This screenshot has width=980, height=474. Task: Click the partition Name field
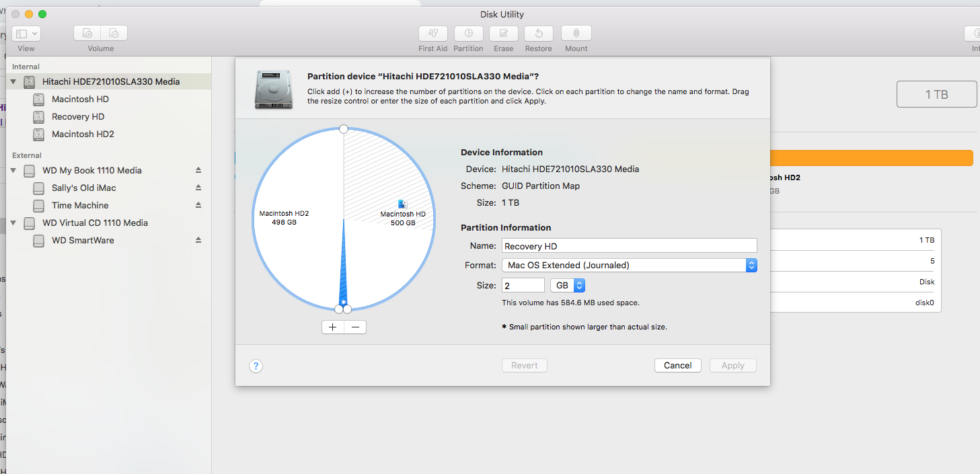[630, 246]
